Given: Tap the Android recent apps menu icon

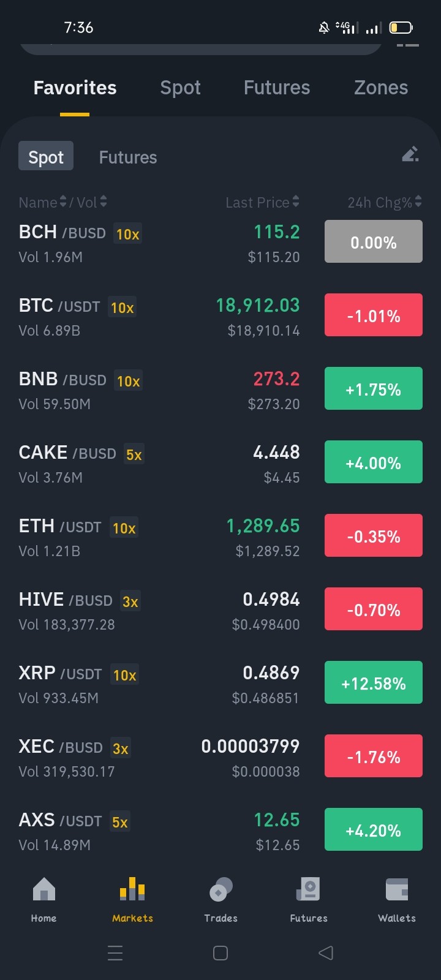Looking at the screenshot, I should tap(115, 953).
